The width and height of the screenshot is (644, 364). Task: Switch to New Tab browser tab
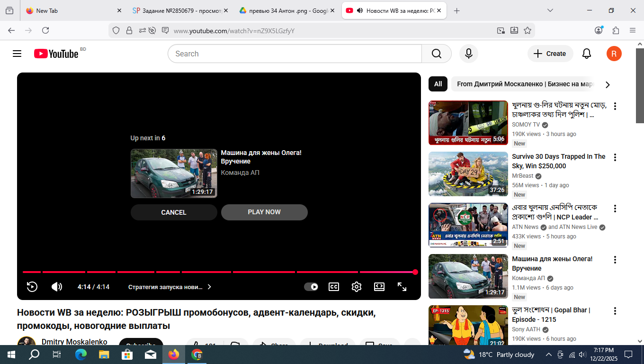74,10
